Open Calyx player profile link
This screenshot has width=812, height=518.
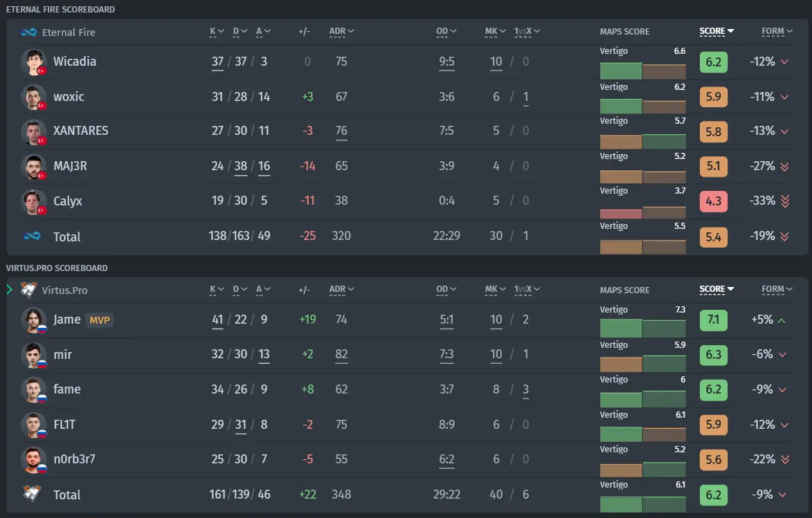[68, 201]
